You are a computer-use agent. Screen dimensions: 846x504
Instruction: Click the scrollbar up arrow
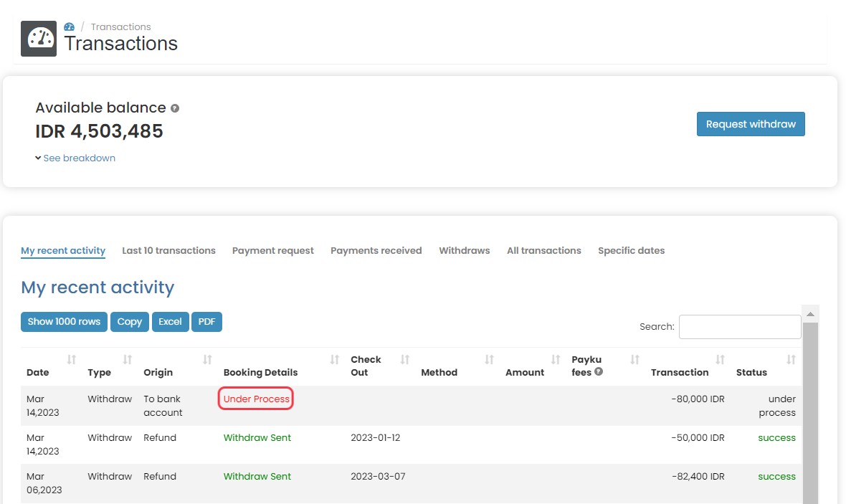click(x=810, y=314)
